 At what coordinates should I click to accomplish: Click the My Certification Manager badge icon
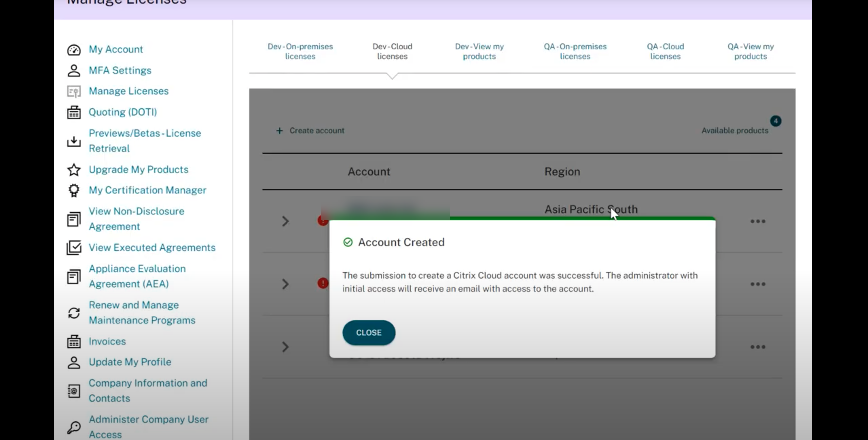point(74,190)
